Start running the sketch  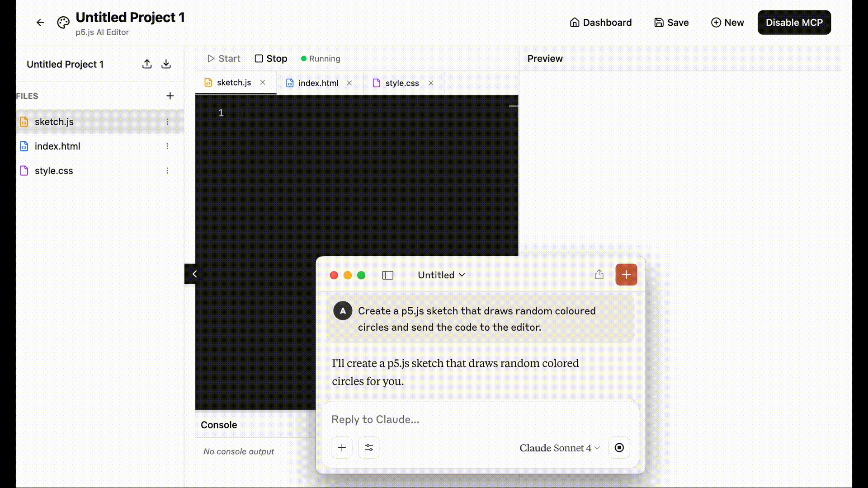224,59
